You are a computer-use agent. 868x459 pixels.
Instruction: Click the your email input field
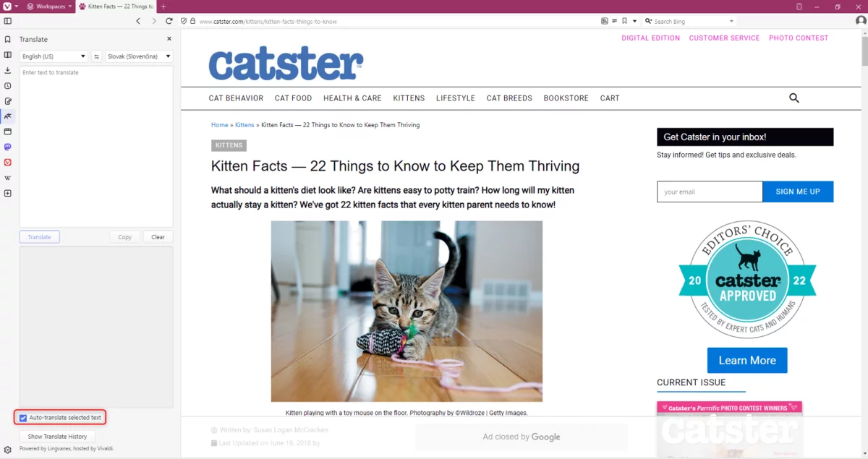tap(710, 192)
